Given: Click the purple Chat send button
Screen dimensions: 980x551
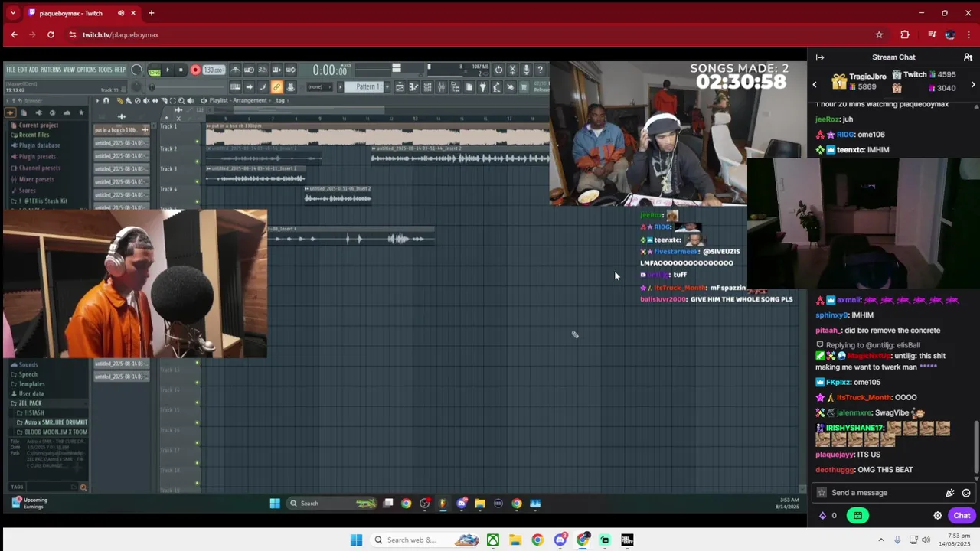Looking at the screenshot, I should 962,516.
